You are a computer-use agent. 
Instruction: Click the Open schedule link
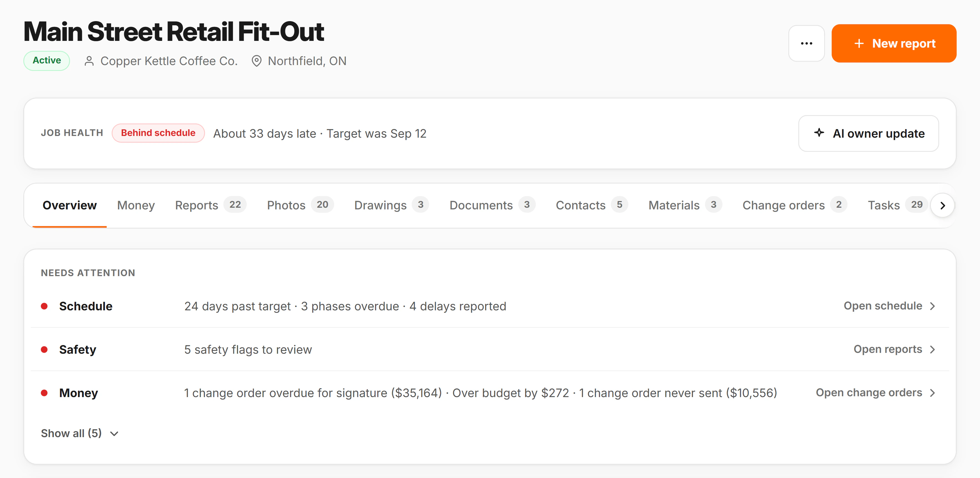pyautogui.click(x=889, y=306)
